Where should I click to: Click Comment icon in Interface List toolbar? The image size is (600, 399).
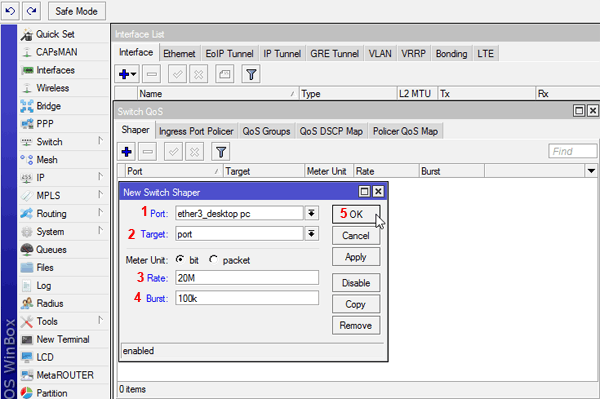coord(225,74)
